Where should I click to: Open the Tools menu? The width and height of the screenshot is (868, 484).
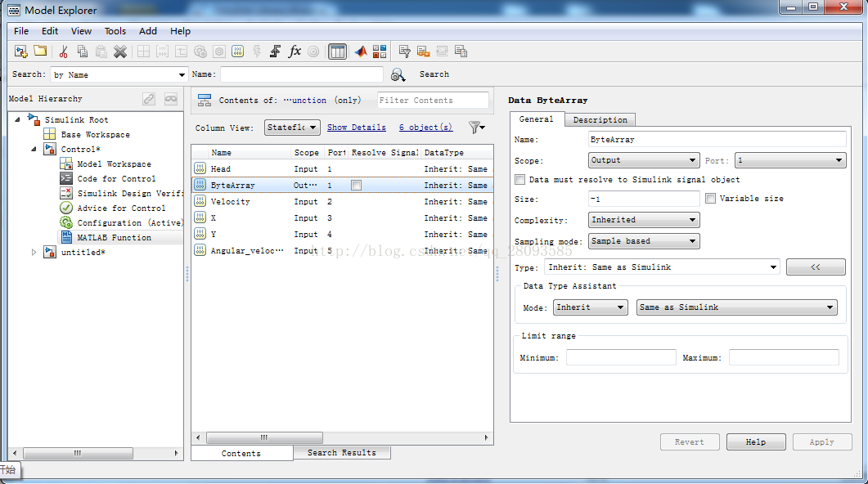click(115, 31)
